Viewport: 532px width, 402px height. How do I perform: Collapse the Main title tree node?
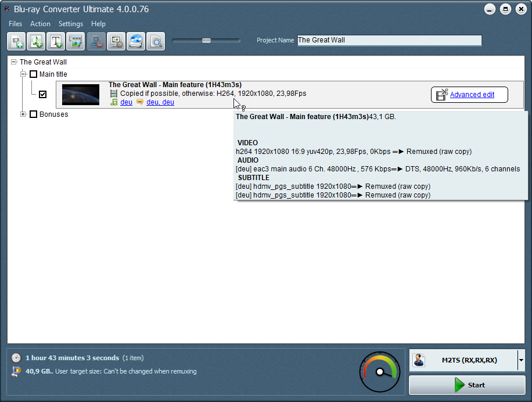tap(23, 74)
